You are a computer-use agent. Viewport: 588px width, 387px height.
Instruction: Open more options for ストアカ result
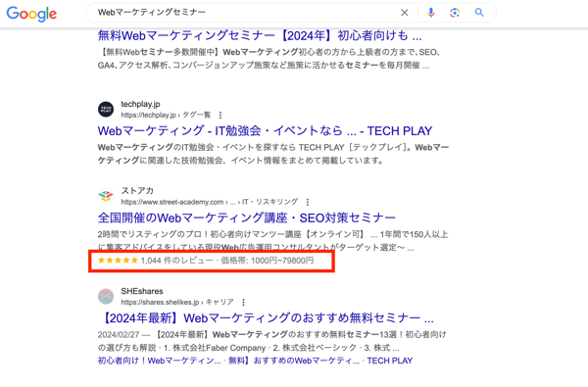coord(308,202)
